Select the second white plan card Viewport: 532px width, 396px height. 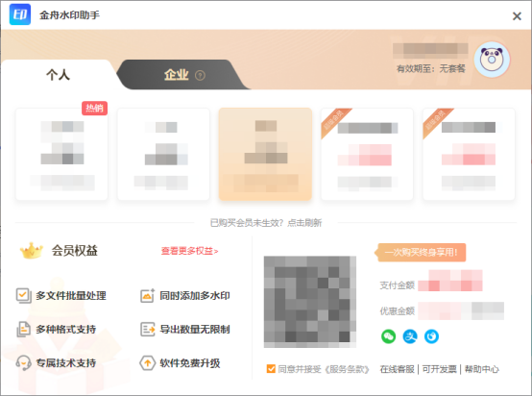(163, 154)
